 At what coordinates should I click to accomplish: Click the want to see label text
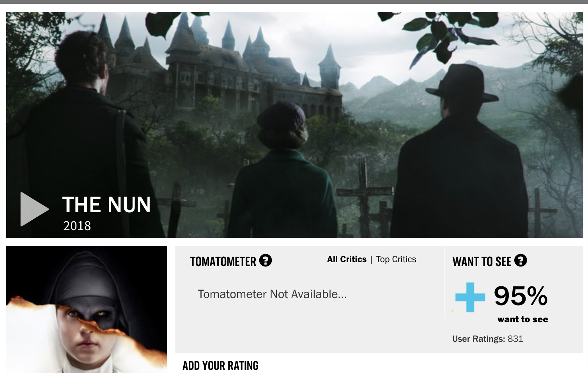click(x=522, y=320)
